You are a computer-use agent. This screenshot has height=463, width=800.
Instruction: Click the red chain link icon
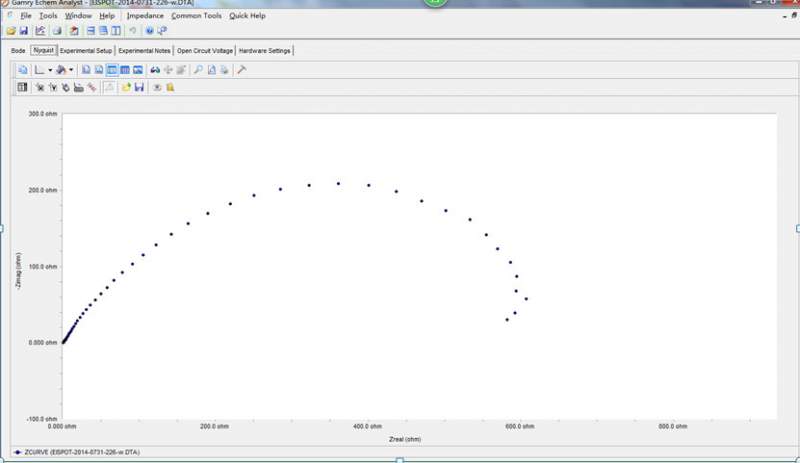(92, 88)
